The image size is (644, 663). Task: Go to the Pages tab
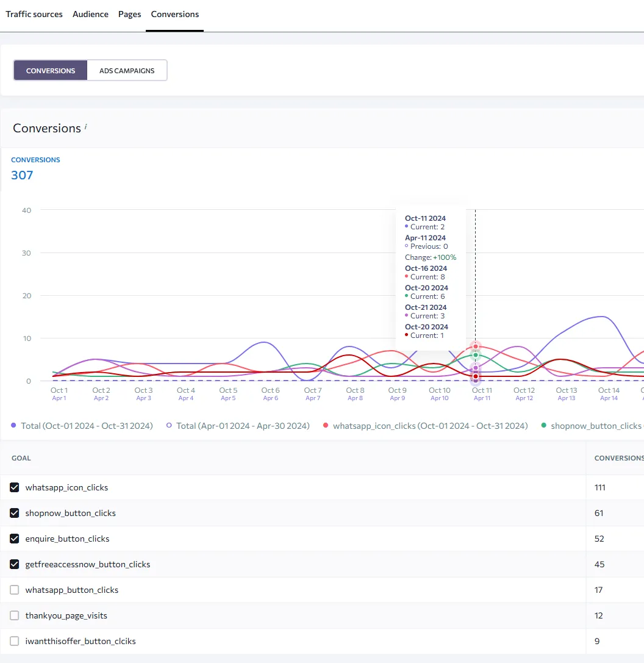click(129, 15)
